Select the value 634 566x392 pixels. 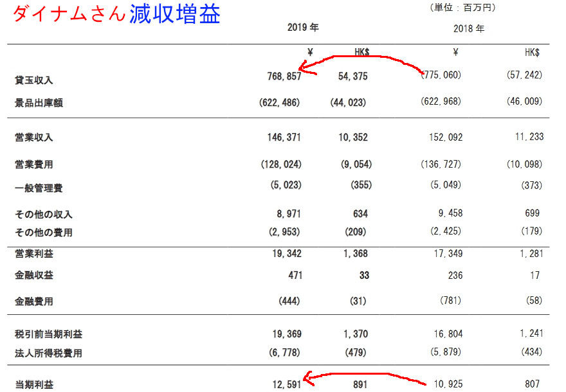[360, 214]
